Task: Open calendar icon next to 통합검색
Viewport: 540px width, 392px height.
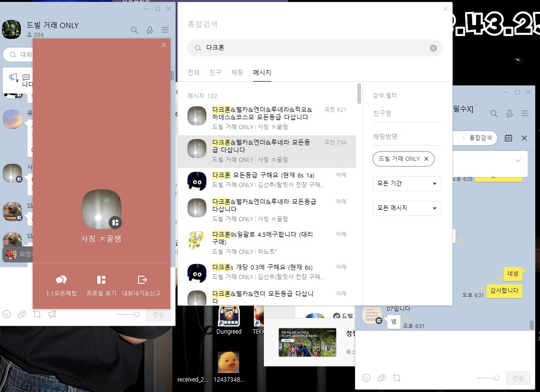Action: [x=508, y=138]
